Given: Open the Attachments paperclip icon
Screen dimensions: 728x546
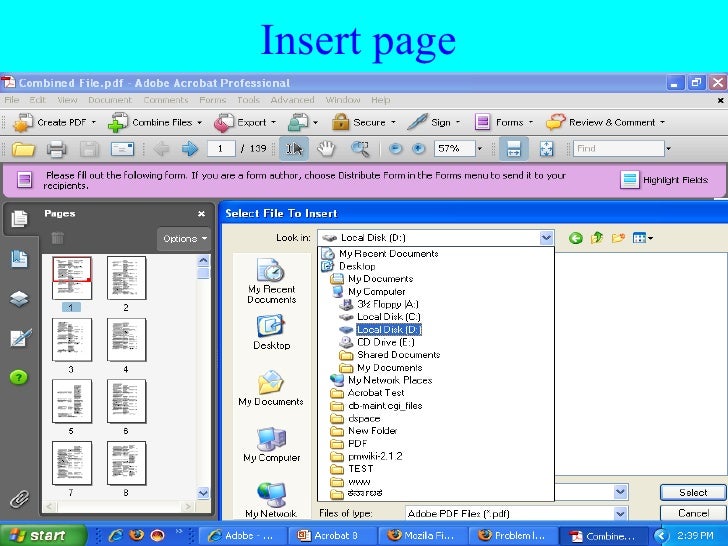Looking at the screenshot, I should click(20, 500).
